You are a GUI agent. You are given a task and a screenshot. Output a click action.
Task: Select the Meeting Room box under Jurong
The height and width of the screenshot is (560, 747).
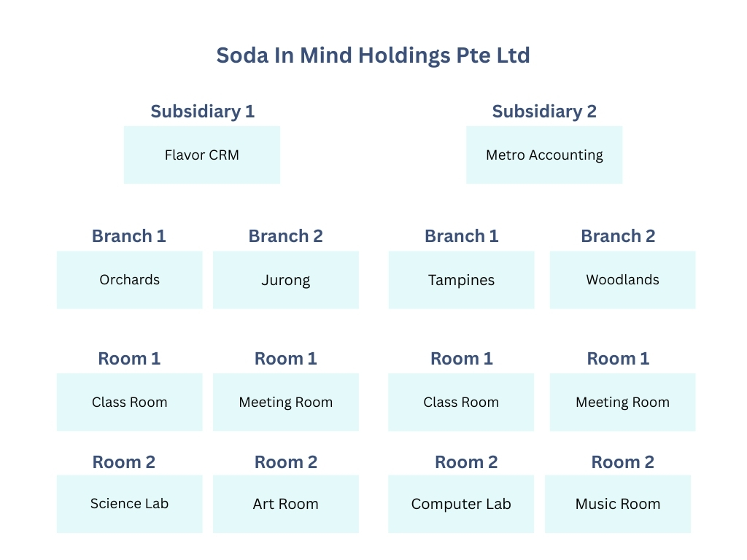click(x=286, y=402)
